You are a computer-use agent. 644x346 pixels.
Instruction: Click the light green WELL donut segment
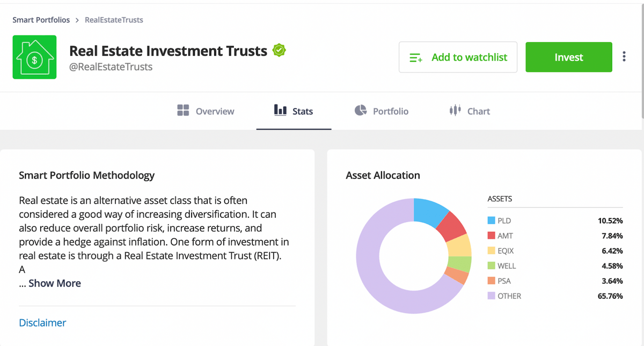[x=459, y=264]
